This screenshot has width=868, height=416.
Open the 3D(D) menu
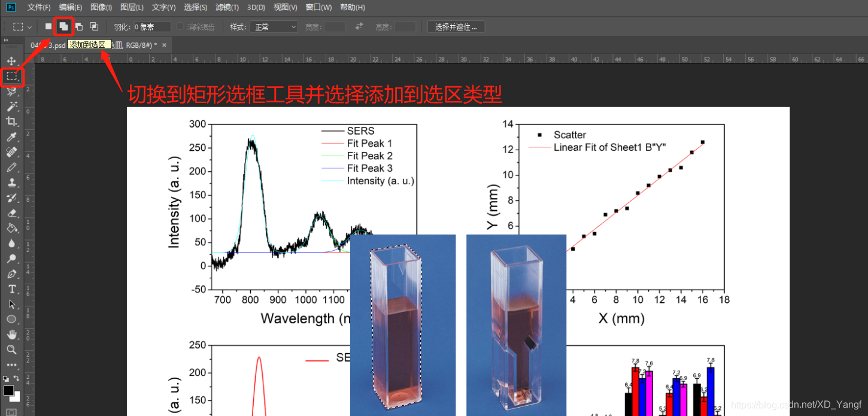coord(256,7)
